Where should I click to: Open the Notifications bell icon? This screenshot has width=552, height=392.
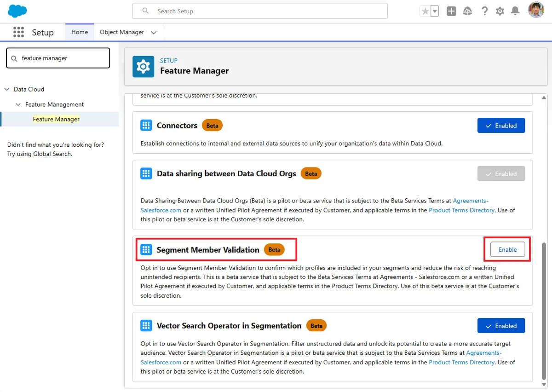coord(516,11)
